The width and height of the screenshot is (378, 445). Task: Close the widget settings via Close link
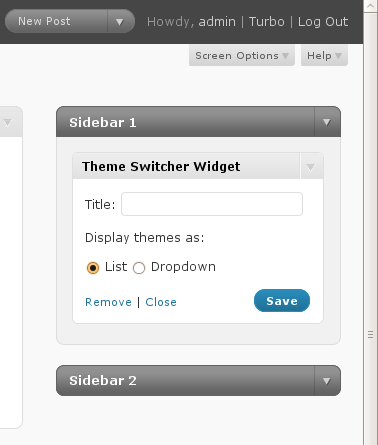(x=161, y=302)
